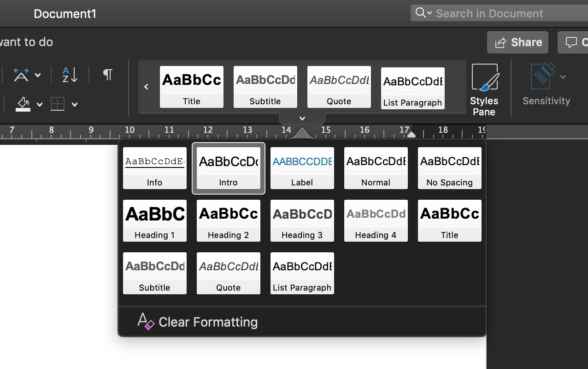The height and width of the screenshot is (369, 588).
Task: Apply the Heading 1 style
Action: coord(155,220)
